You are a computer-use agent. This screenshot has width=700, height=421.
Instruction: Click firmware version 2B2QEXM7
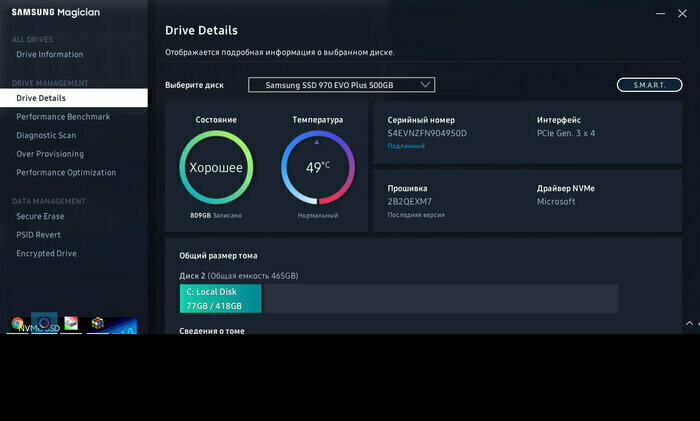pyautogui.click(x=409, y=202)
